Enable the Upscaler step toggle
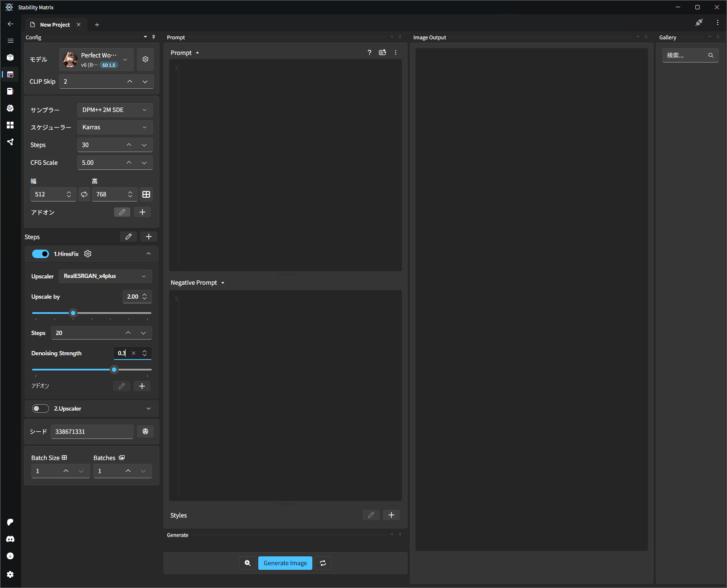The width and height of the screenshot is (727, 588). 41,408
